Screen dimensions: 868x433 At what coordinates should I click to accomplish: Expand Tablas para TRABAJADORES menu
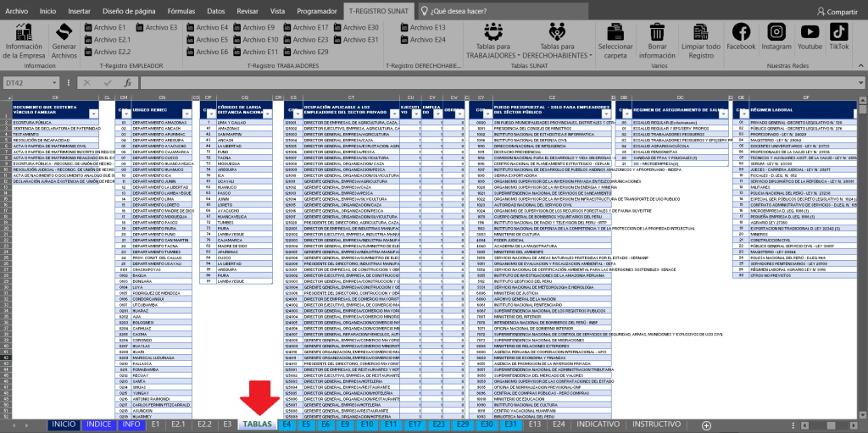coord(492,41)
